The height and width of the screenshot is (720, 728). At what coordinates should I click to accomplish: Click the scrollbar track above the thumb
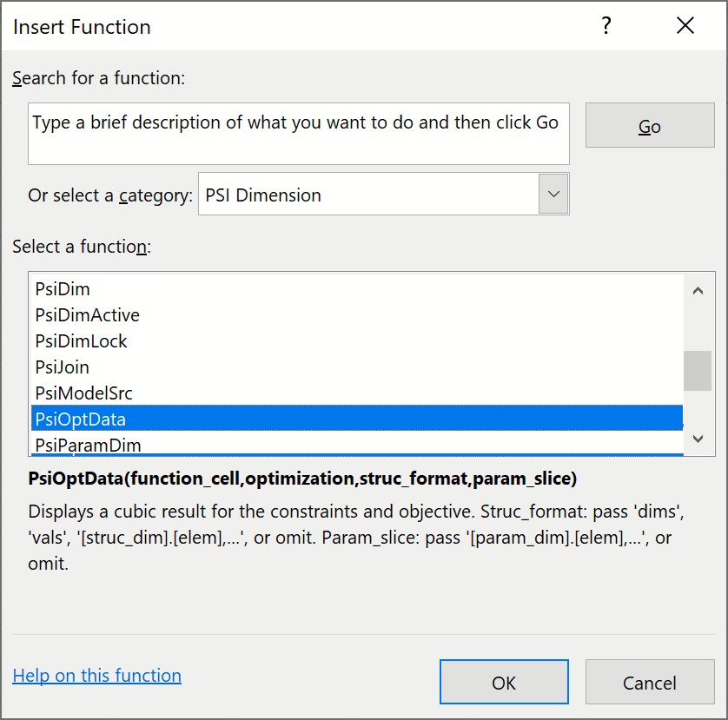pyautogui.click(x=697, y=326)
